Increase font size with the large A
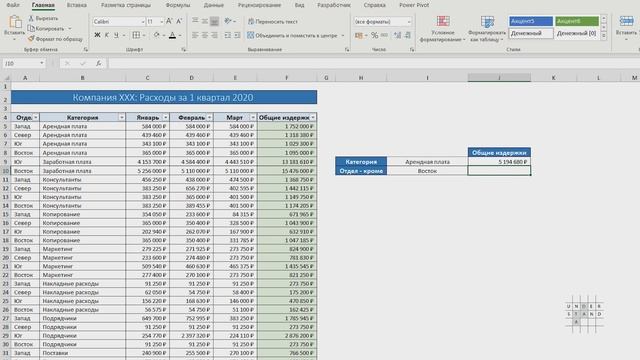 [169, 21]
